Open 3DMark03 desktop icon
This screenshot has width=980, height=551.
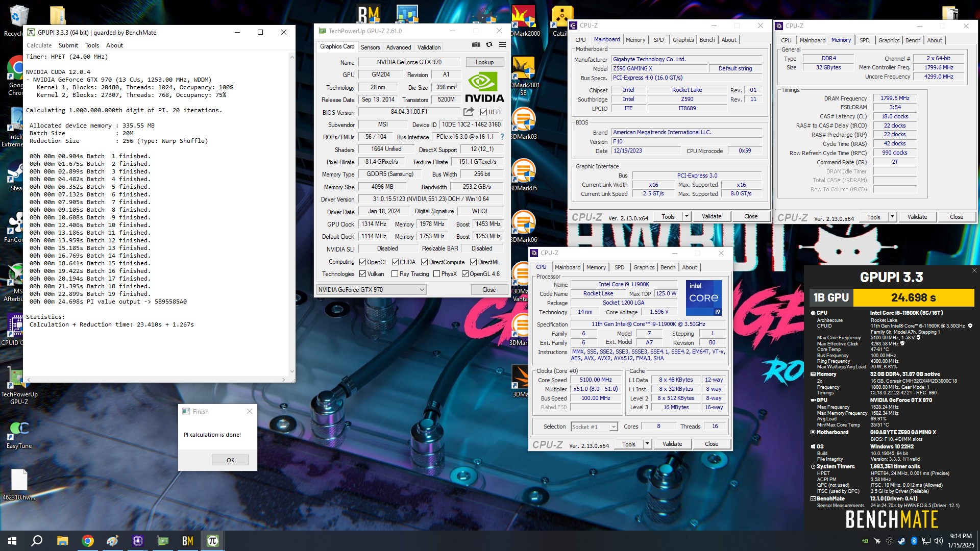[524, 124]
